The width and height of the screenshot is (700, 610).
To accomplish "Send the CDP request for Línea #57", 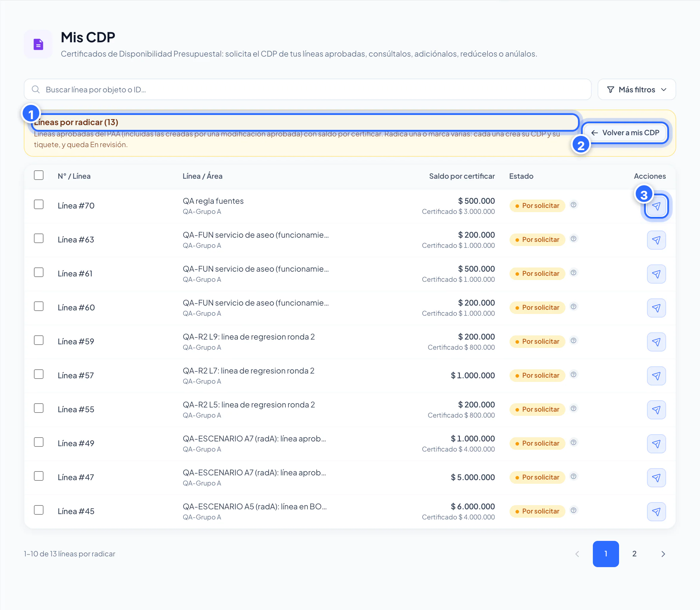I will pyautogui.click(x=656, y=376).
